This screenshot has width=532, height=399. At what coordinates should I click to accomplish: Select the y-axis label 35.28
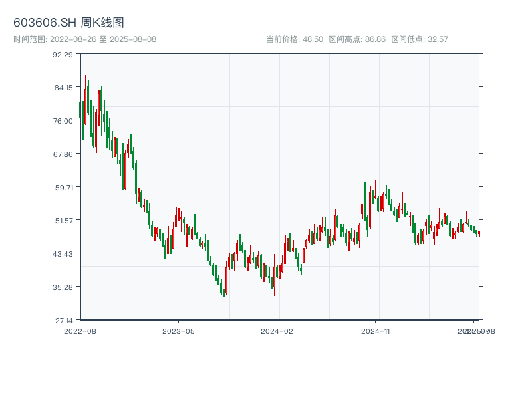coord(63,287)
